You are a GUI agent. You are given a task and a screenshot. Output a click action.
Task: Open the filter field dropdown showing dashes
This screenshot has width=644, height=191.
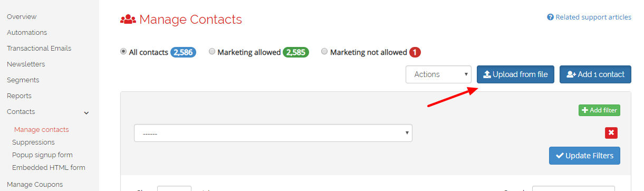[x=273, y=133]
